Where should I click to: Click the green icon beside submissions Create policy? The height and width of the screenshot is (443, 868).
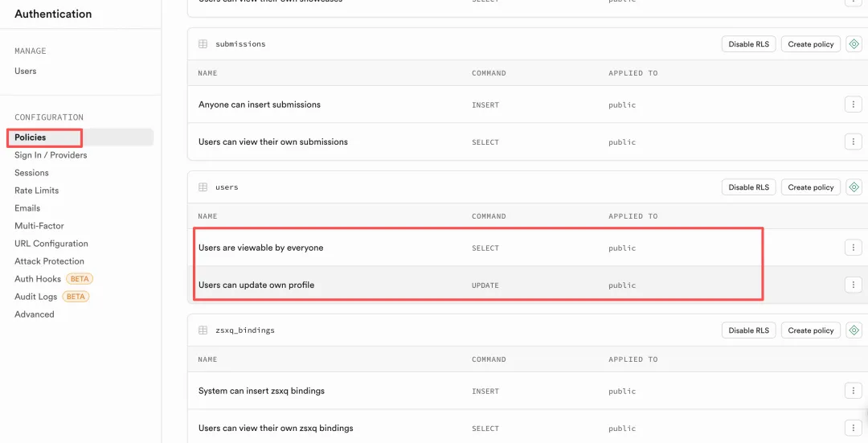pos(854,44)
